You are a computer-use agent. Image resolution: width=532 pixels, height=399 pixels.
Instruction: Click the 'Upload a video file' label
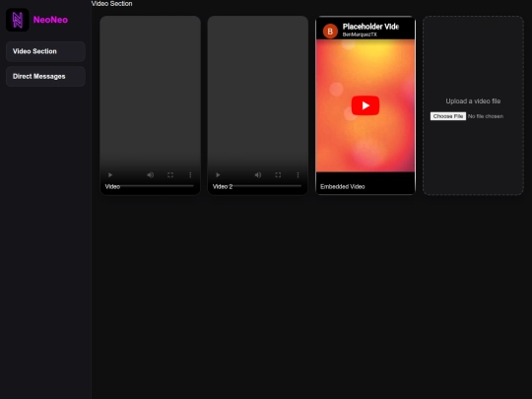point(473,101)
